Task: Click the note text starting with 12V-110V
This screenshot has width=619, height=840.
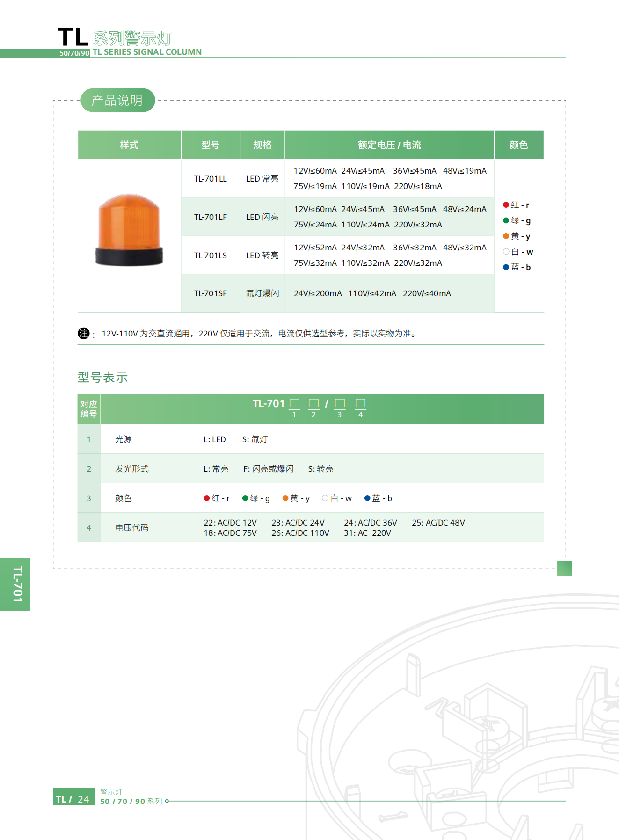Action: coord(259,334)
